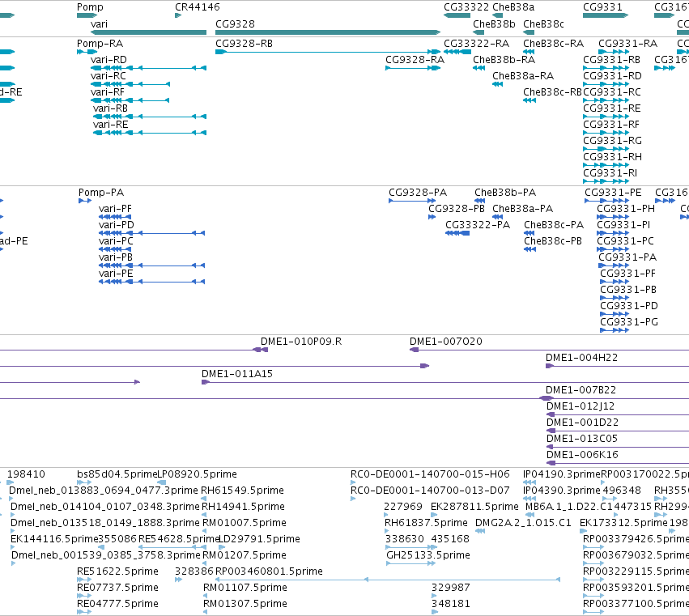689x616 pixels.
Task: Select the CheB38a gene label
Action: coord(513,7)
